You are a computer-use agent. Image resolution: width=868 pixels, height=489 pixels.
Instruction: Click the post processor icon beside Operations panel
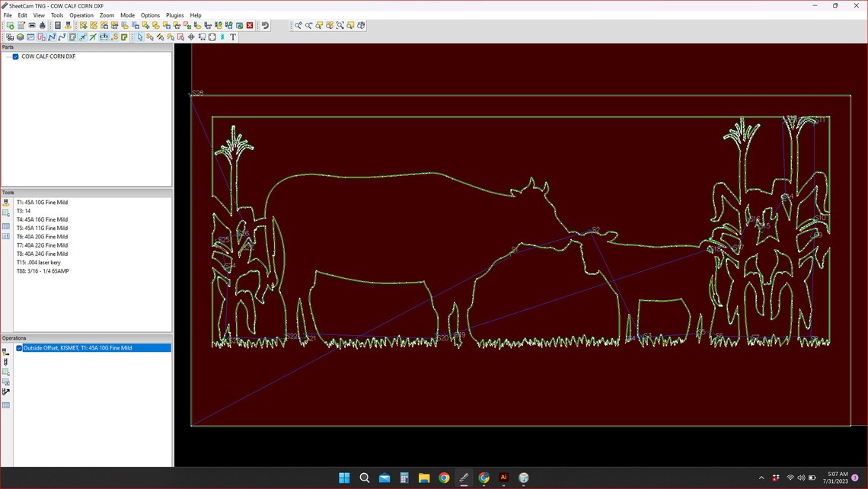[x=5, y=391]
